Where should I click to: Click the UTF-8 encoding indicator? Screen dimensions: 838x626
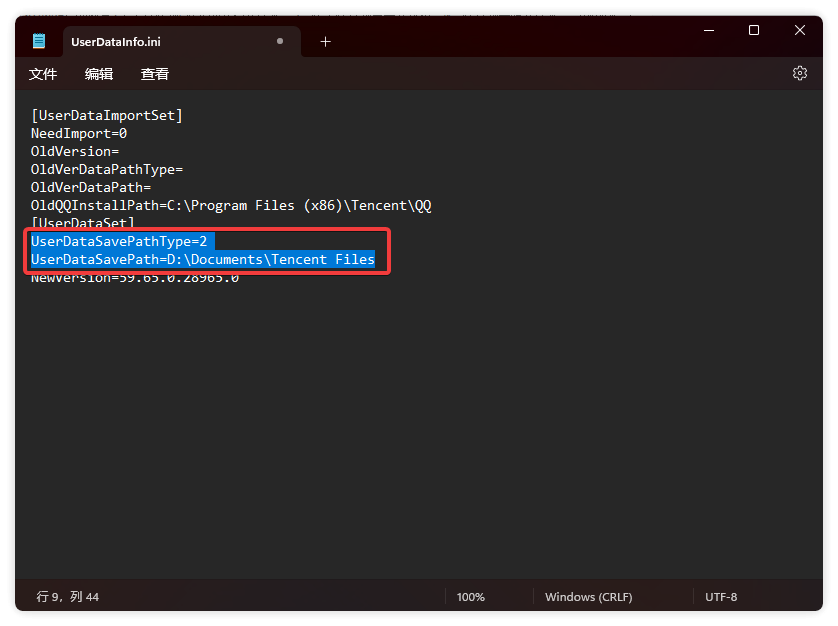pyautogui.click(x=721, y=597)
